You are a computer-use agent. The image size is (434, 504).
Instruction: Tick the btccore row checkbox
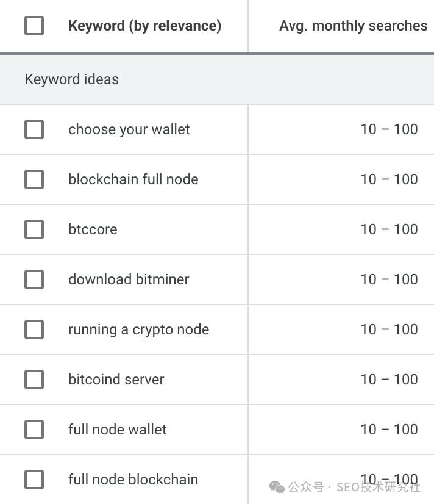34,229
